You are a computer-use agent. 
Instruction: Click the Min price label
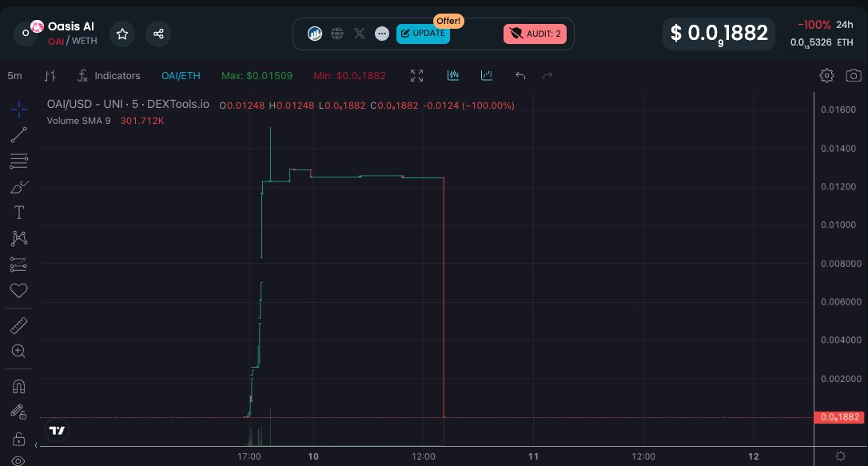click(349, 76)
